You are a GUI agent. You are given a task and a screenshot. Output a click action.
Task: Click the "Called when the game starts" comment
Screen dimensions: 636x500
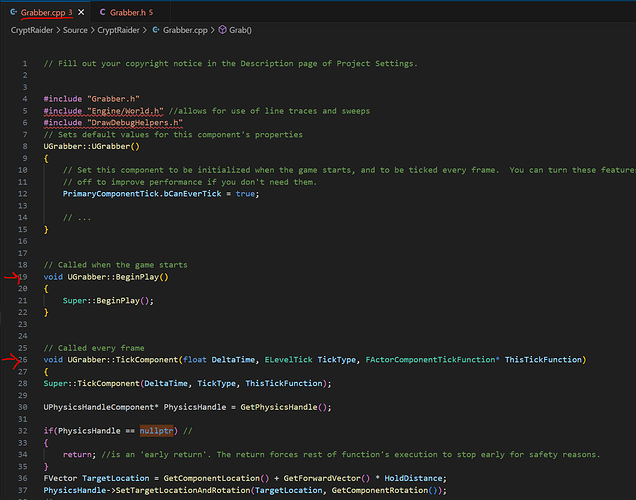click(x=115, y=265)
